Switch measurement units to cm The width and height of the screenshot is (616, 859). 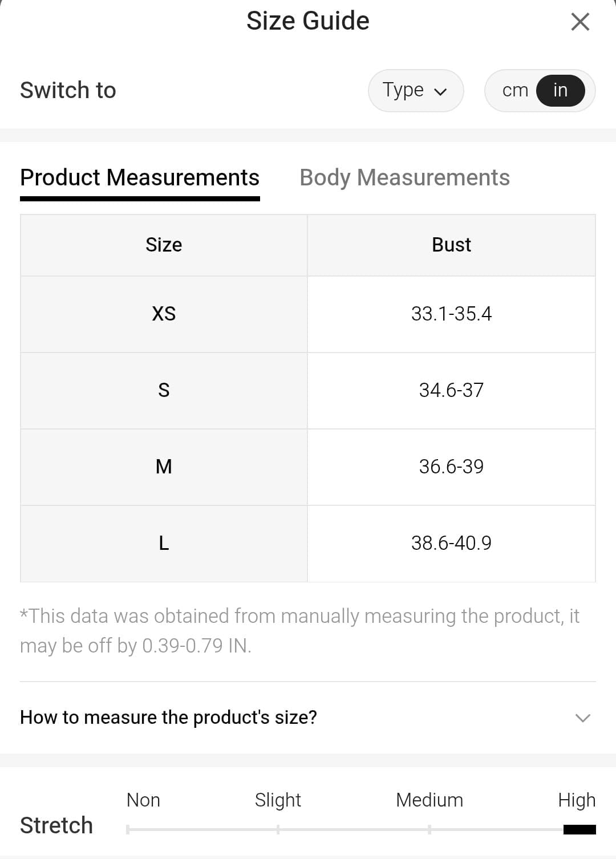point(515,91)
